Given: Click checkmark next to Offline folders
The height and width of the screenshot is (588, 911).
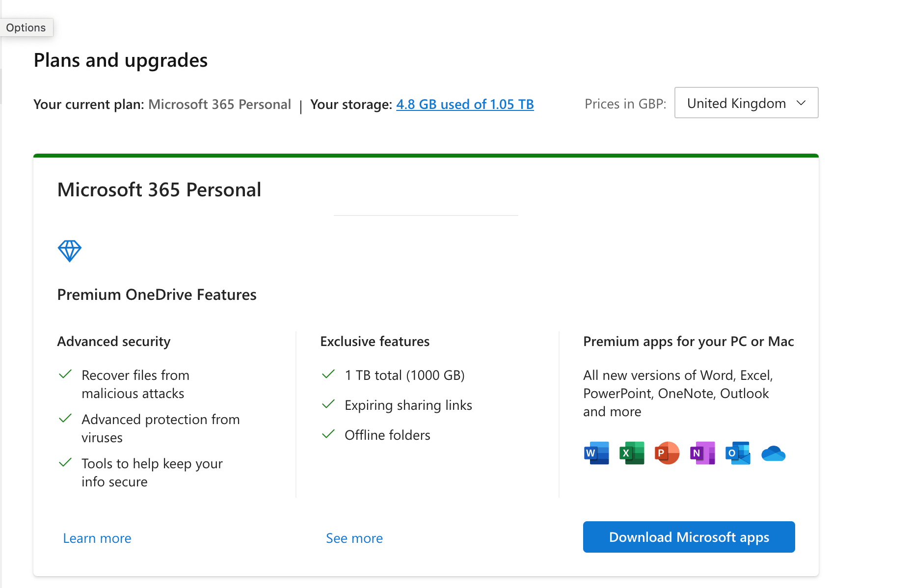Looking at the screenshot, I should tap(328, 434).
